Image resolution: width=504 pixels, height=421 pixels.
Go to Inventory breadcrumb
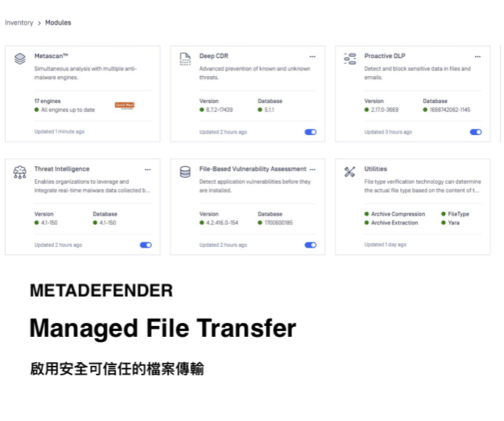click(19, 23)
